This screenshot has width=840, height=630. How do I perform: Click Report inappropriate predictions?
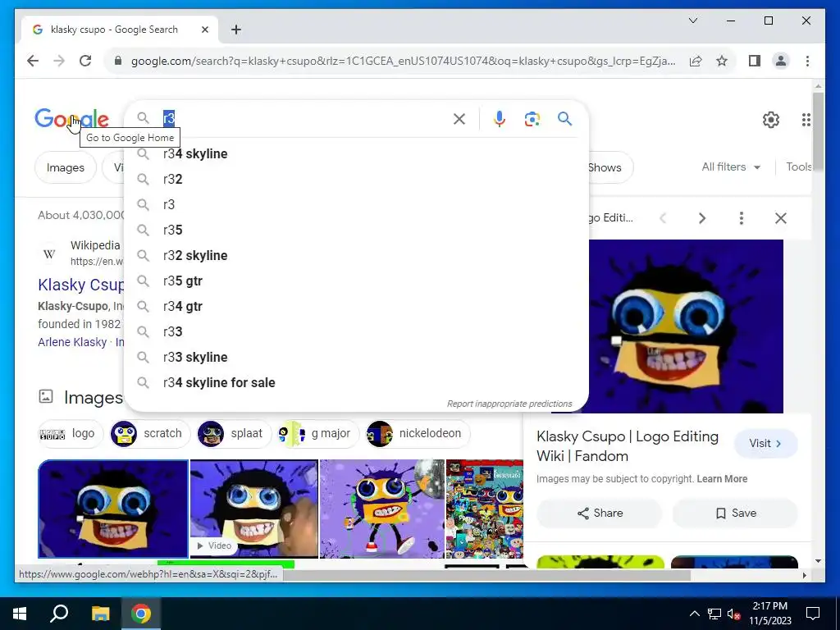point(509,404)
